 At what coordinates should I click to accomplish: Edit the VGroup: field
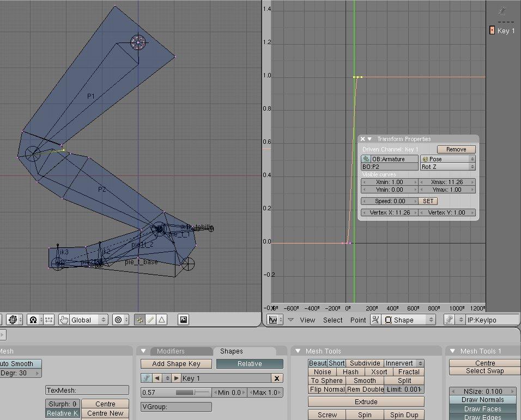click(176, 407)
